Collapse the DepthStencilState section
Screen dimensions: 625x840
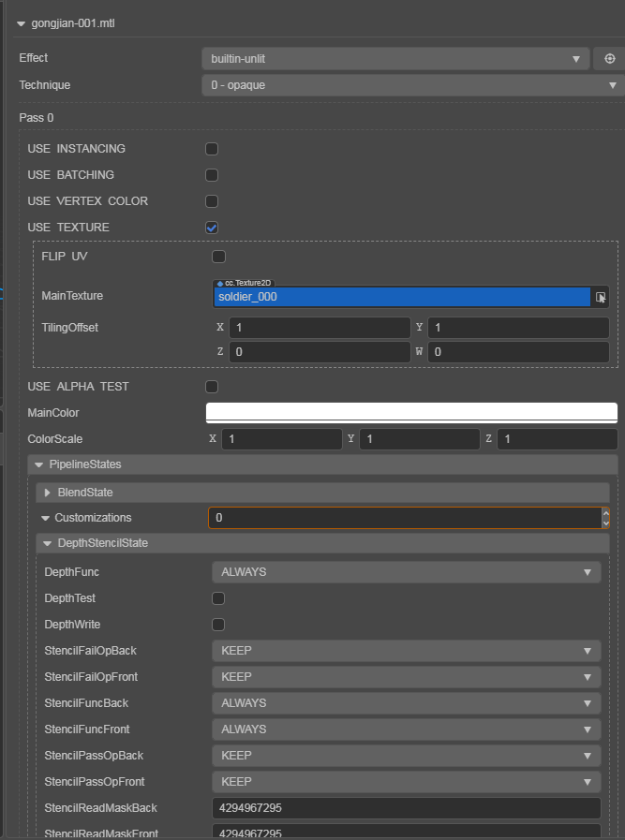(46, 543)
